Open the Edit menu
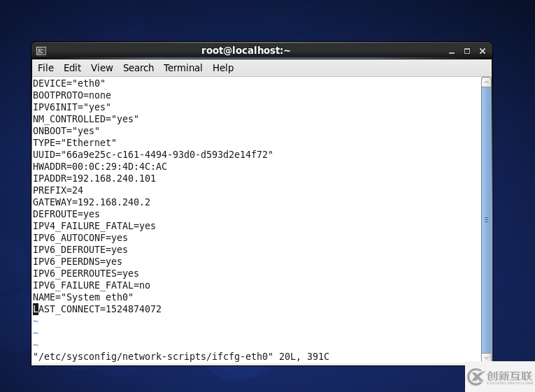Image resolution: width=535 pixels, height=392 pixels. coord(72,68)
